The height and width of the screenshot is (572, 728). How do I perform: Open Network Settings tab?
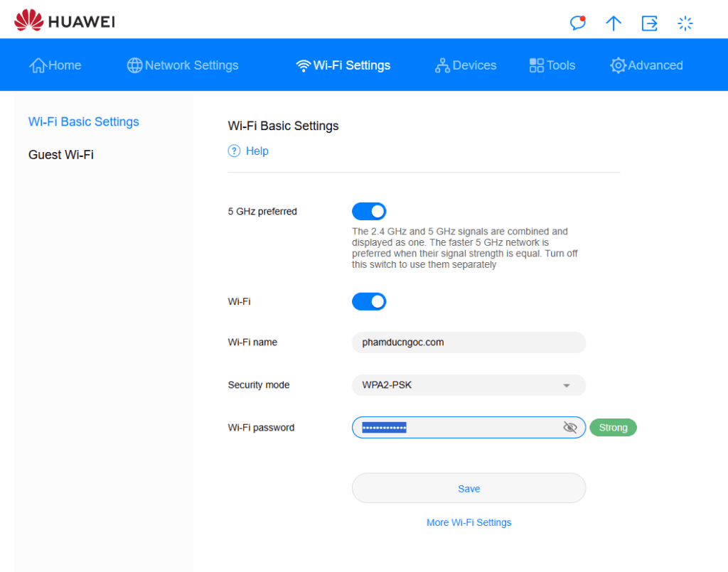pos(183,65)
